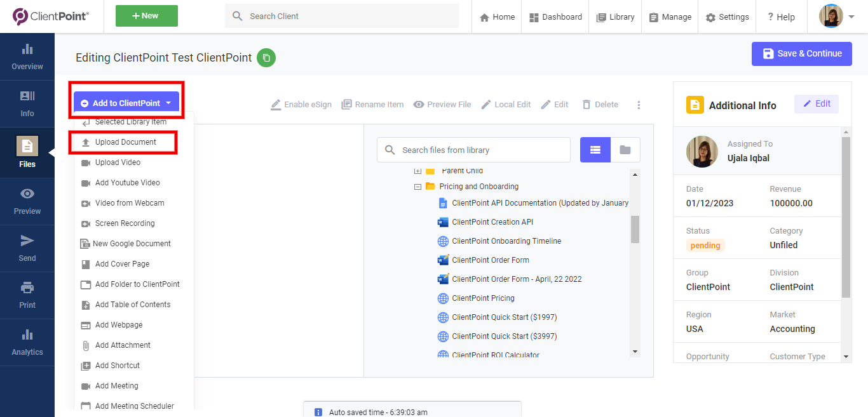This screenshot has height=417, width=868.
Task: Open Help from the top navigation
Action: coord(781,17)
